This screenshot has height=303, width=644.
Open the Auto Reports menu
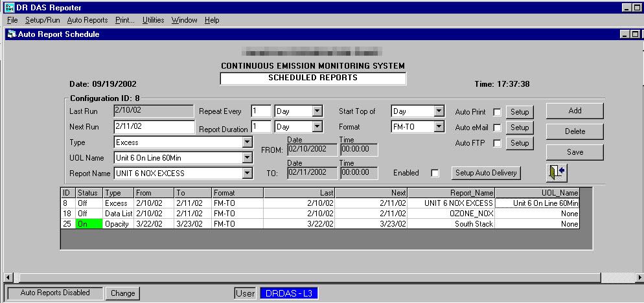point(87,20)
